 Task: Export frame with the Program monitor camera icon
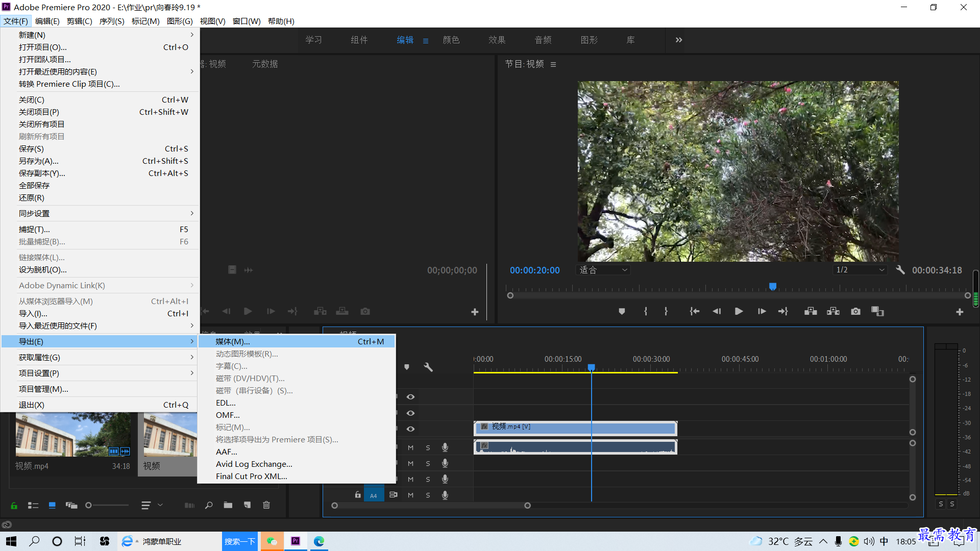point(855,311)
